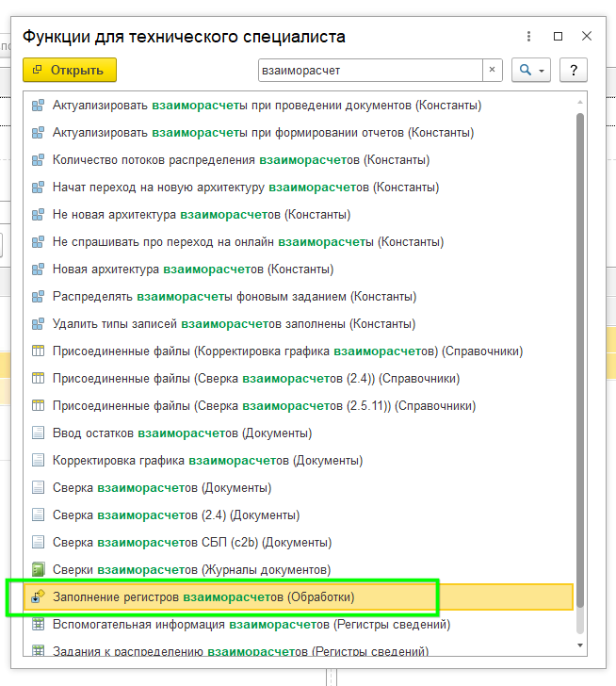This screenshot has width=616, height=686.
Task: Click the question mark help button
Action: pos(574,70)
